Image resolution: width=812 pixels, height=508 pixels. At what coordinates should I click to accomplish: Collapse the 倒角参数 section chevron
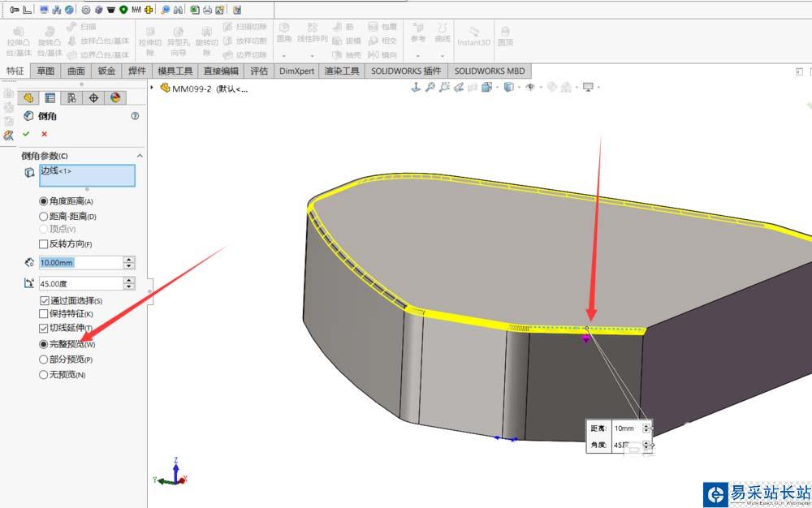coord(140,156)
